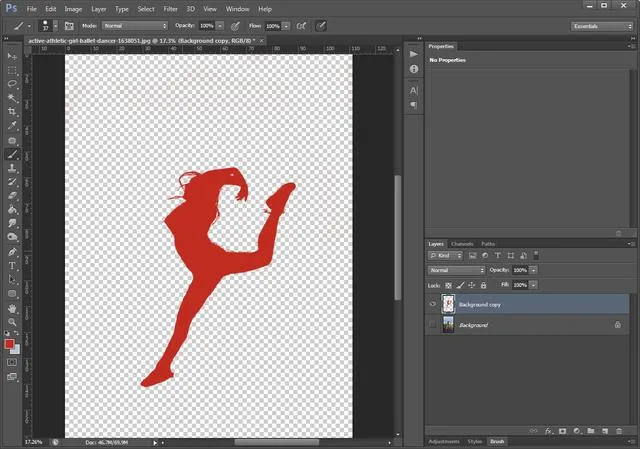Switch layer filtering on or off
Image resolution: width=640 pixels, height=449 pixels.
coord(536,256)
